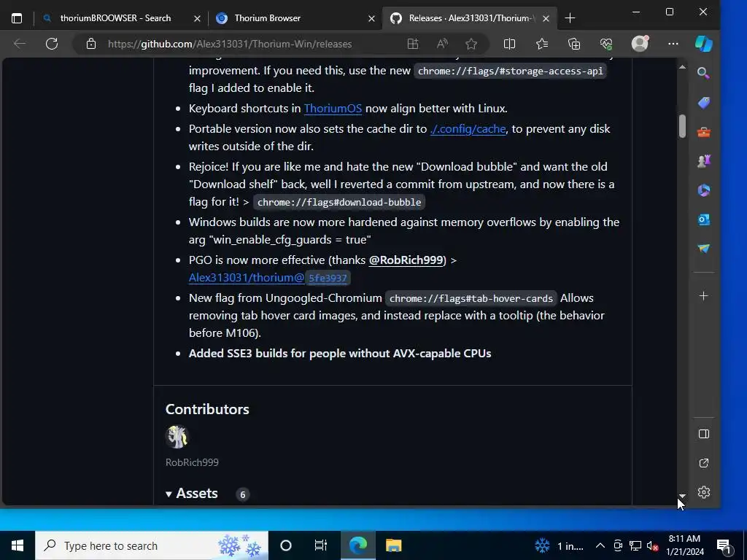Viewport: 747px width, 560px height.
Task: Open sidebar Tools briefcase icon
Action: coord(704,132)
